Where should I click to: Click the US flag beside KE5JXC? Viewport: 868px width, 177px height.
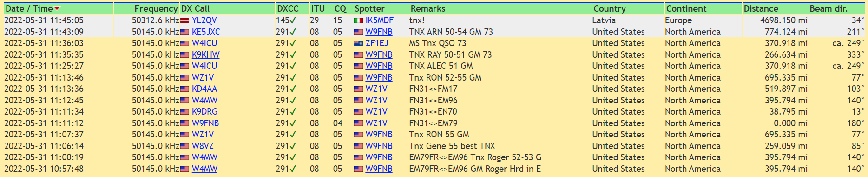[x=184, y=32]
